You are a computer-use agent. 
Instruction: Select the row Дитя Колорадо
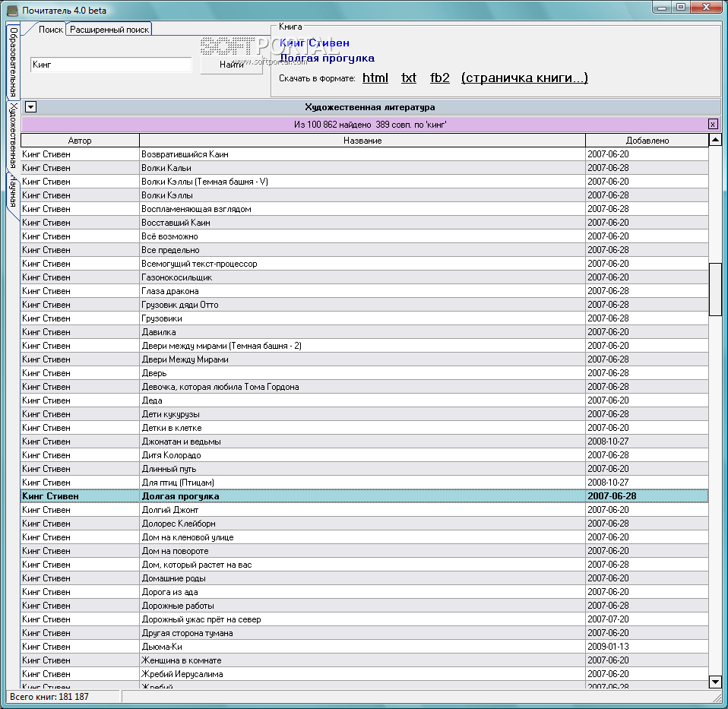tap(365, 455)
